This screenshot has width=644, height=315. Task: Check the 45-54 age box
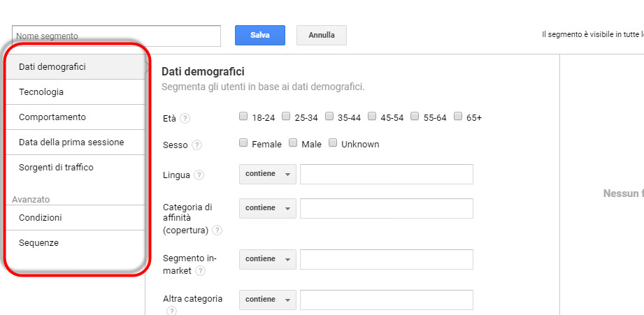pyautogui.click(x=372, y=117)
